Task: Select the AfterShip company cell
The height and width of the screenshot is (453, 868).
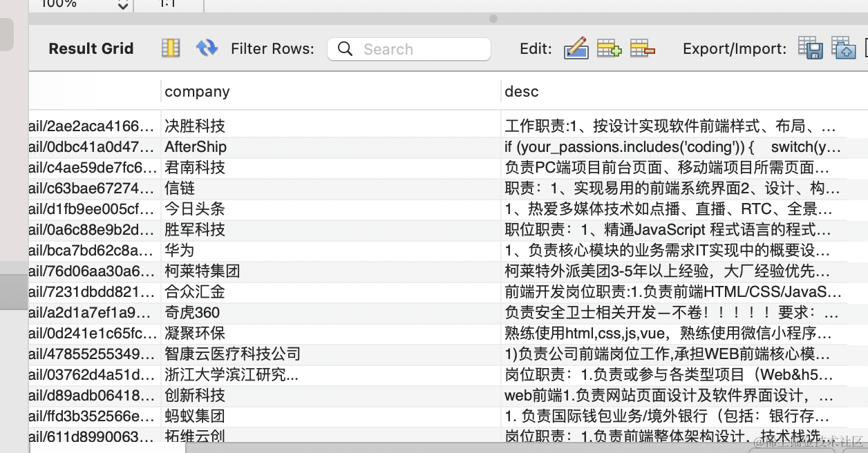Action: pos(196,147)
